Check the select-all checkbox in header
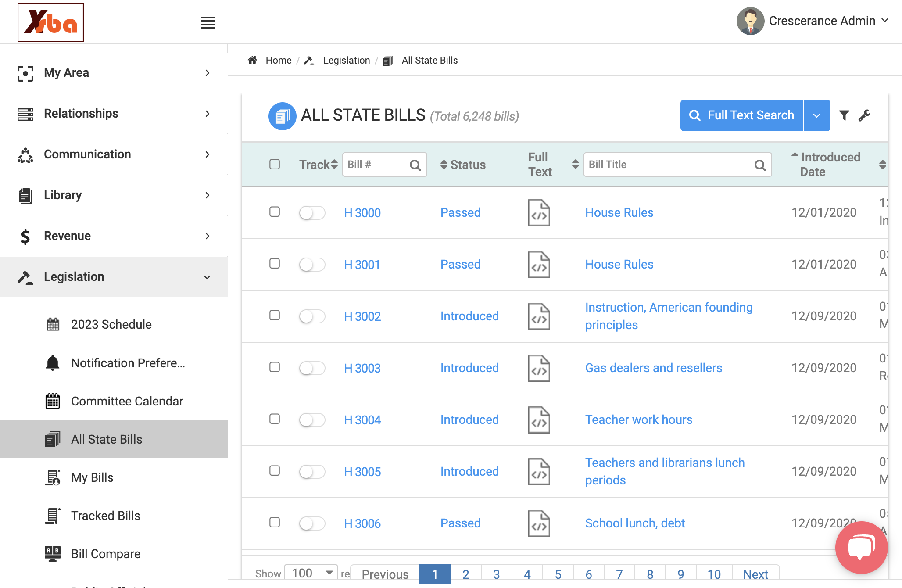The image size is (902, 588). pyautogui.click(x=275, y=164)
